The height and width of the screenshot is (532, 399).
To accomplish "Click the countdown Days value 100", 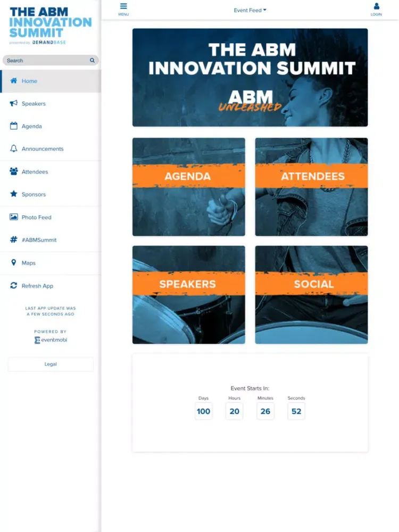I will point(204,411).
